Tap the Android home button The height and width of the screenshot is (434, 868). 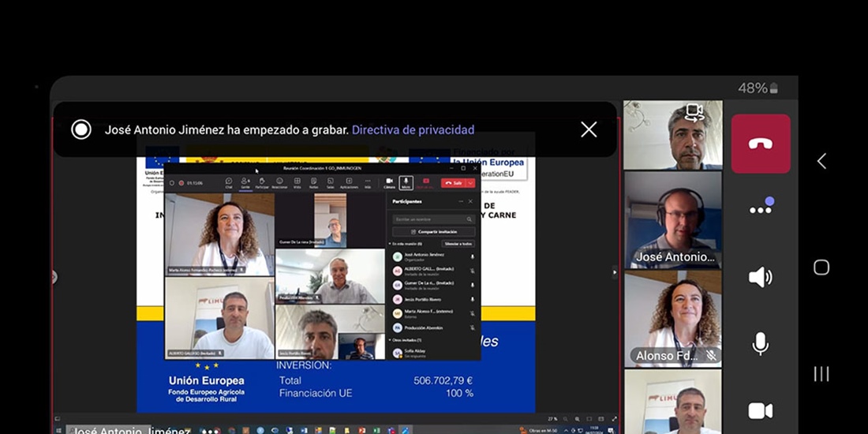pos(821,268)
